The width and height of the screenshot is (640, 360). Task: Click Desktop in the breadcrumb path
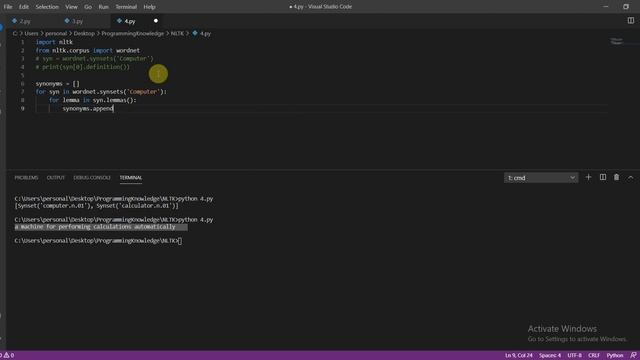click(x=84, y=33)
